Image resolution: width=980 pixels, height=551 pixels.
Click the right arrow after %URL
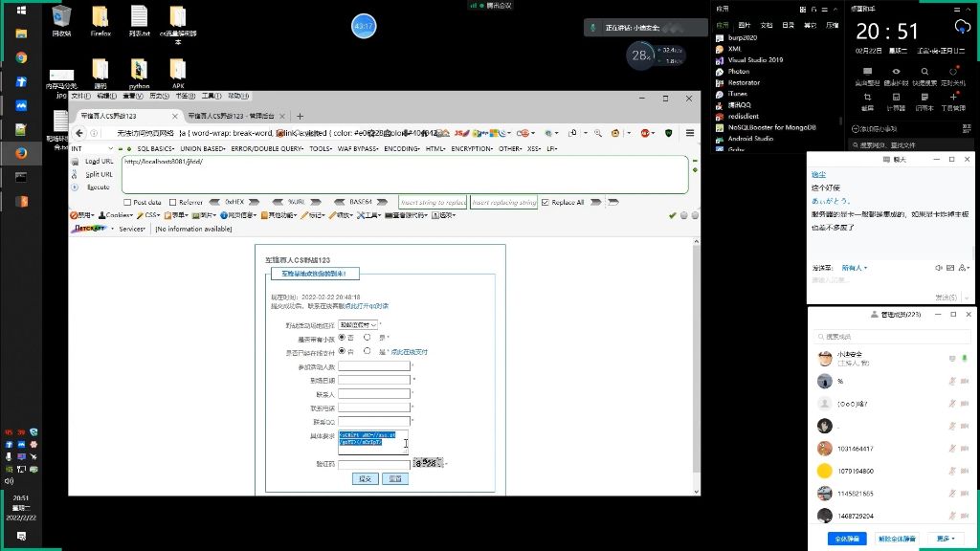tap(316, 203)
